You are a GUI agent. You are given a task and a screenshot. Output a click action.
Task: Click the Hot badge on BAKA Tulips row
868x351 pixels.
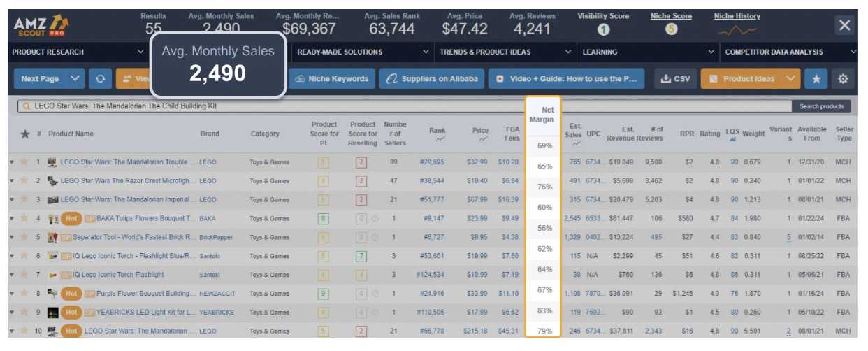pyautogui.click(x=71, y=218)
